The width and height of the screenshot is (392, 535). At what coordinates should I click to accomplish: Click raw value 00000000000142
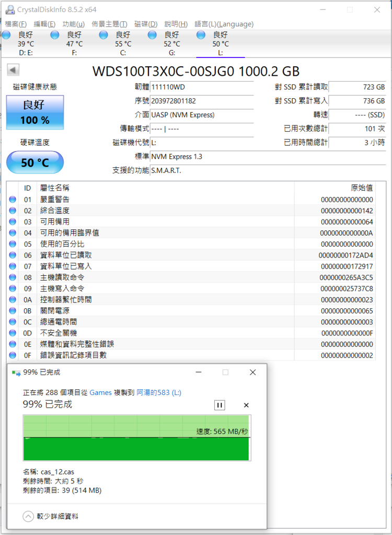(347, 211)
